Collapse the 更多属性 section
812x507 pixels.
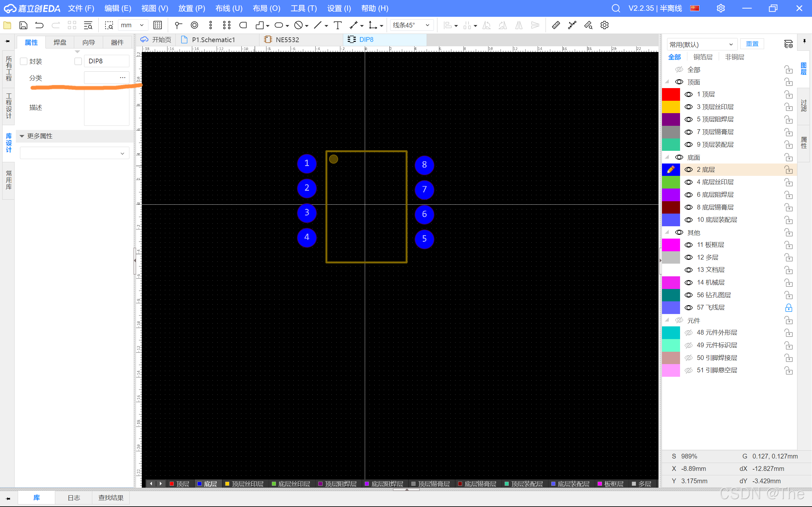(x=22, y=136)
